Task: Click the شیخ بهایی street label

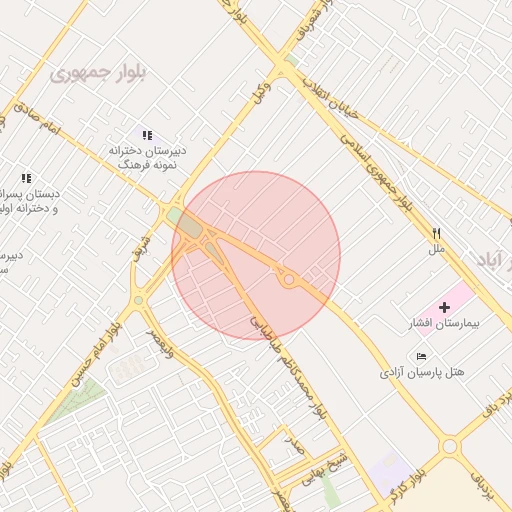Action: coord(325,469)
